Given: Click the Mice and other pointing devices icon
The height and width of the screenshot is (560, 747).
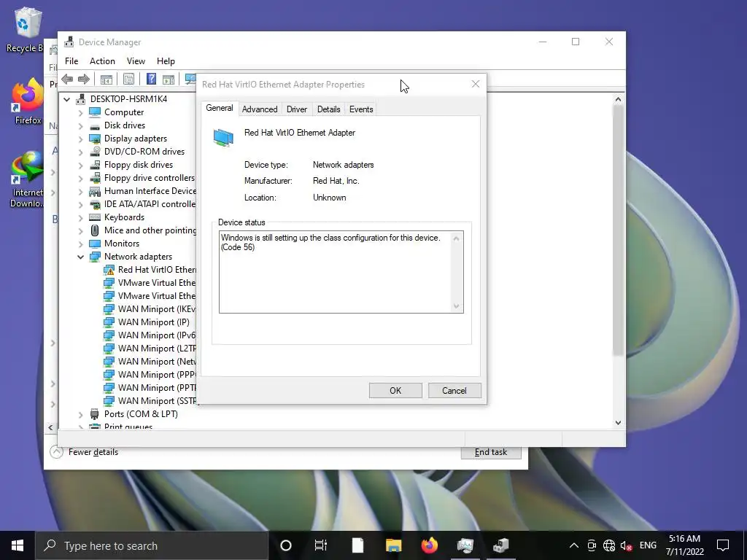Looking at the screenshot, I should click(x=95, y=230).
